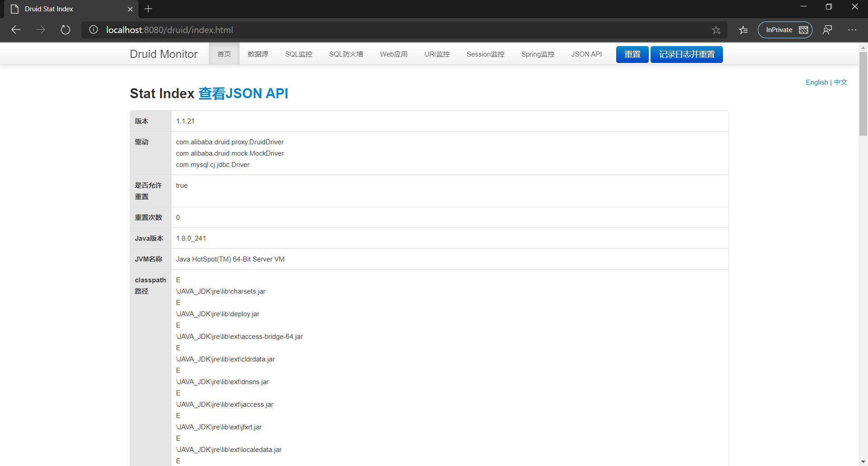
Task: Click the scrollbar up arrow
Action: pos(863,47)
